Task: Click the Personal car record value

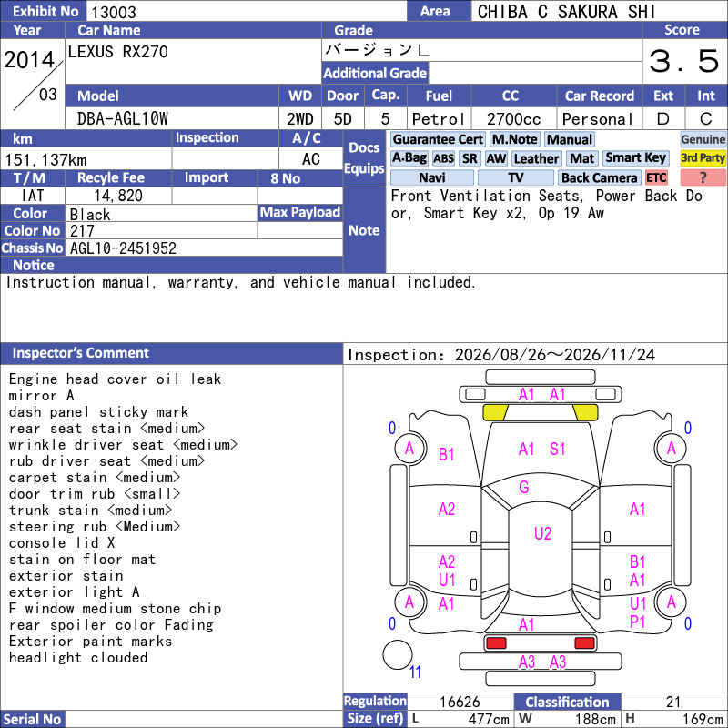Action: click(598, 119)
